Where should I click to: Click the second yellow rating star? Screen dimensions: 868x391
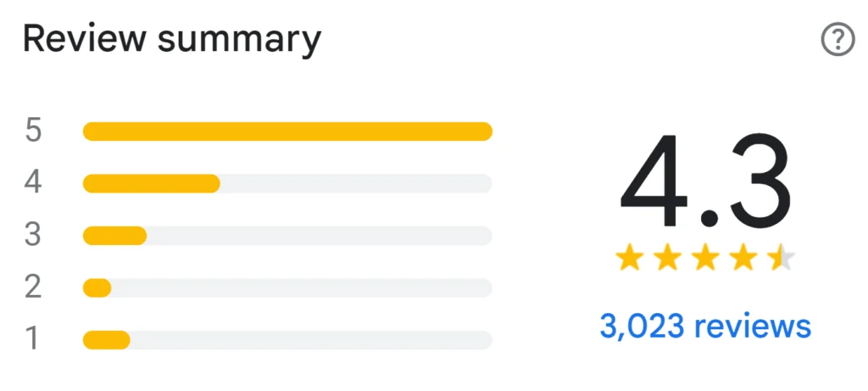click(x=668, y=257)
